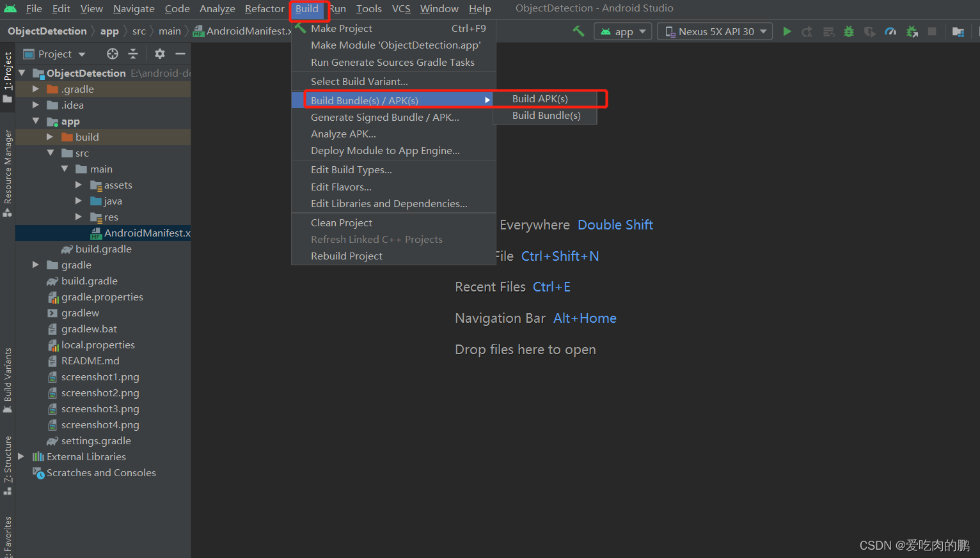Click the Make Project hammer icon in toolbar
This screenshot has height=558, width=980.
578,31
